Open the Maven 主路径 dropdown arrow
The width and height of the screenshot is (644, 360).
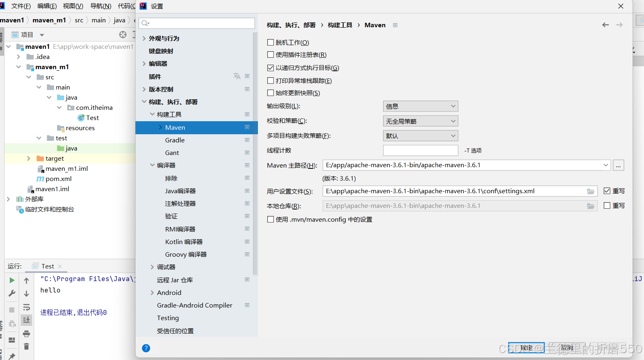click(x=606, y=165)
